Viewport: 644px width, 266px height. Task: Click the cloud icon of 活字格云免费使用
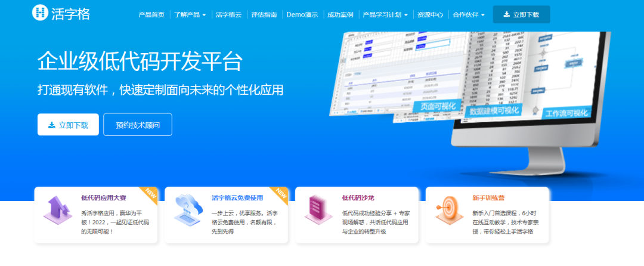(188, 210)
